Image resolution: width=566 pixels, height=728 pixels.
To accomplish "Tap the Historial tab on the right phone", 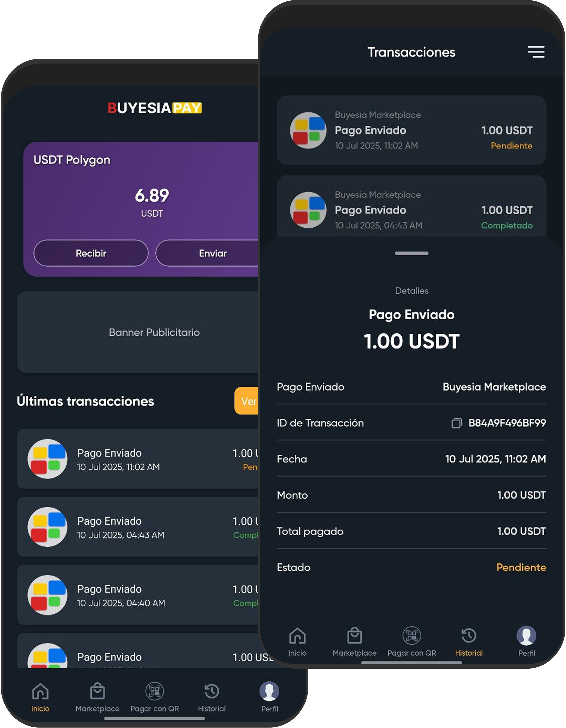I will pos(469,641).
